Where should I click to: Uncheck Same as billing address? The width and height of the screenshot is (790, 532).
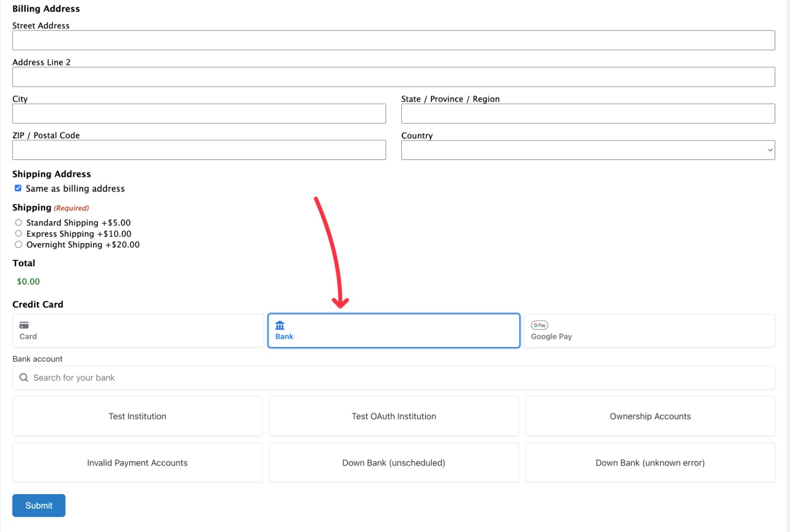pos(18,188)
